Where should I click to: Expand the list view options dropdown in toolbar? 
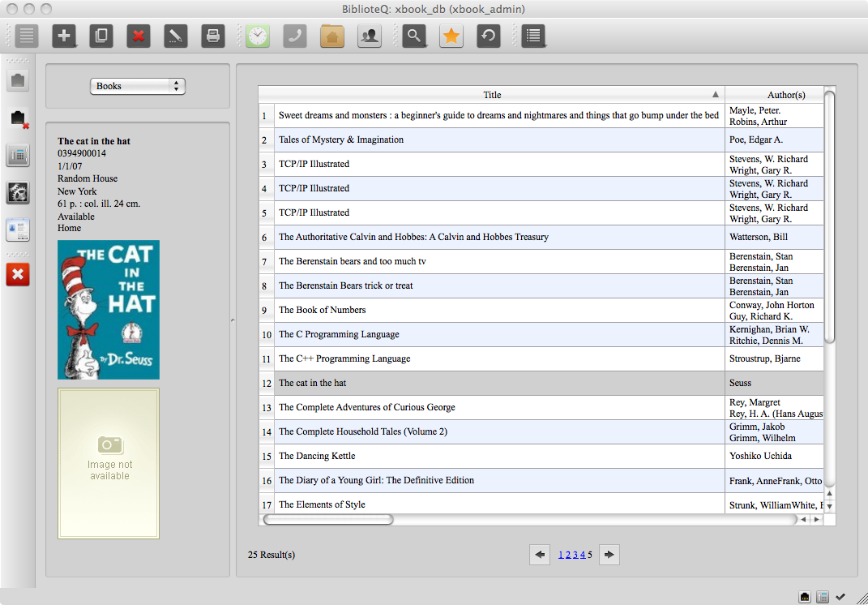tap(533, 36)
